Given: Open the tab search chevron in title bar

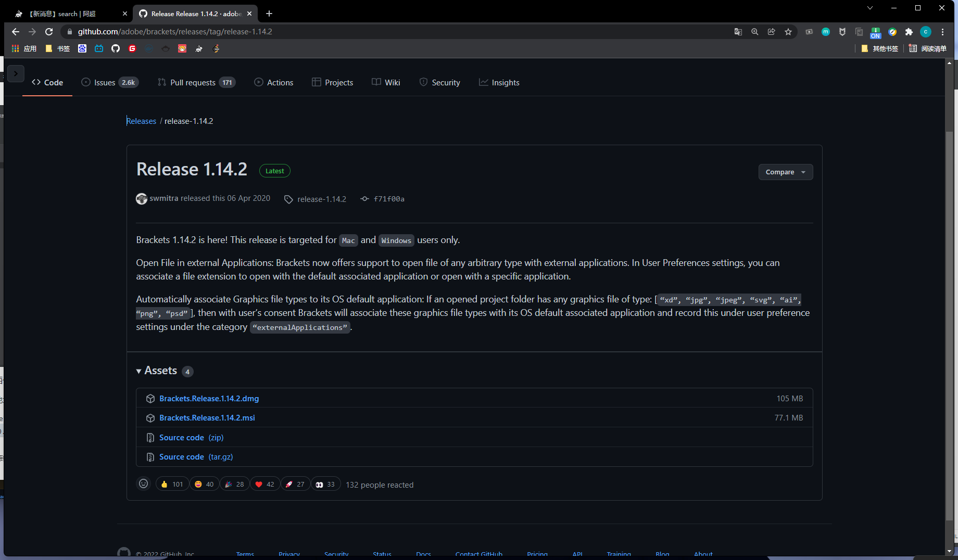Looking at the screenshot, I should coord(869,8).
